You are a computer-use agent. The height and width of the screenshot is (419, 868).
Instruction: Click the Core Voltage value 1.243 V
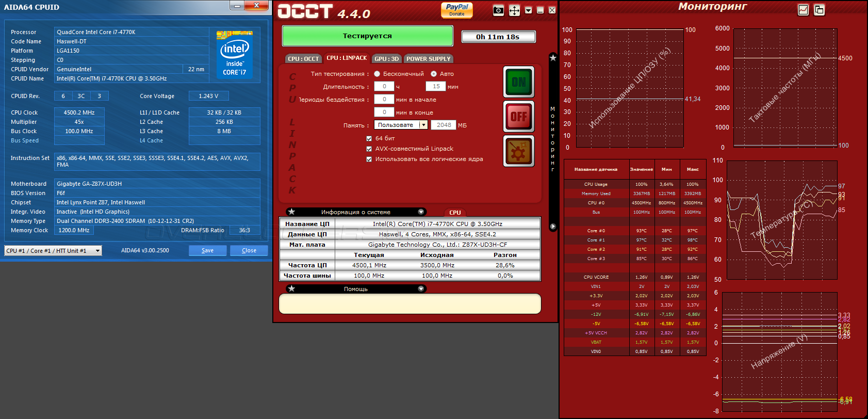208,96
